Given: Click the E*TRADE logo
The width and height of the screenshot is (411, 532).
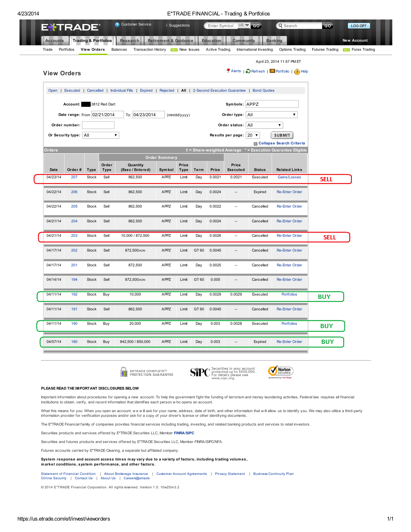Looking at the screenshot, I should (71, 27).
